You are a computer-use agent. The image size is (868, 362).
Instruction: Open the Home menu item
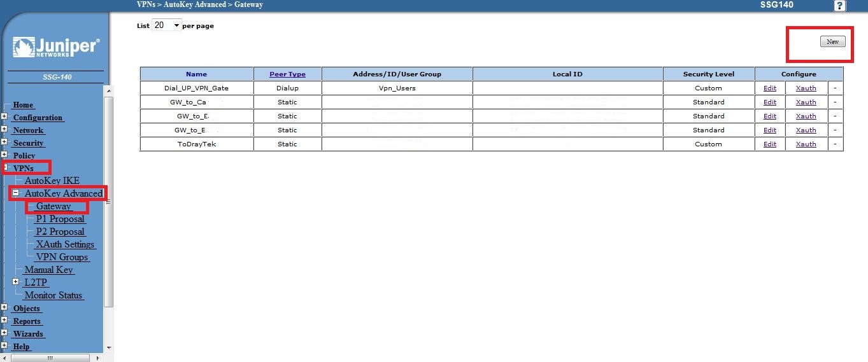click(x=23, y=105)
